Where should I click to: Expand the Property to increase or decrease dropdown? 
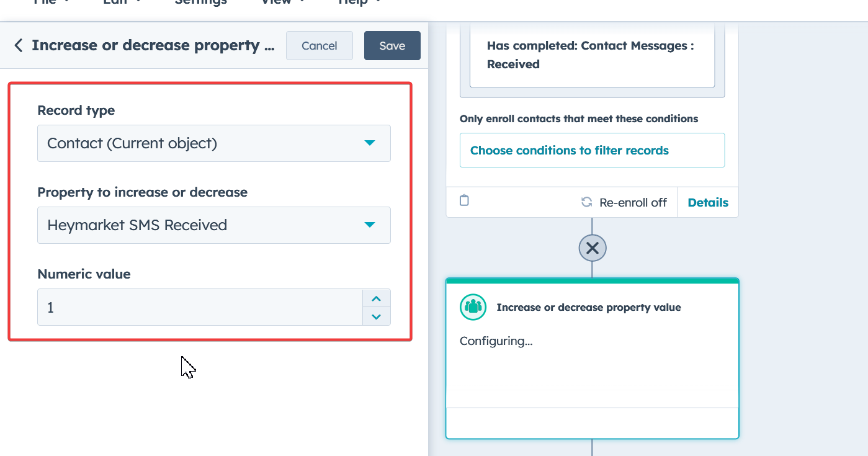click(213, 225)
